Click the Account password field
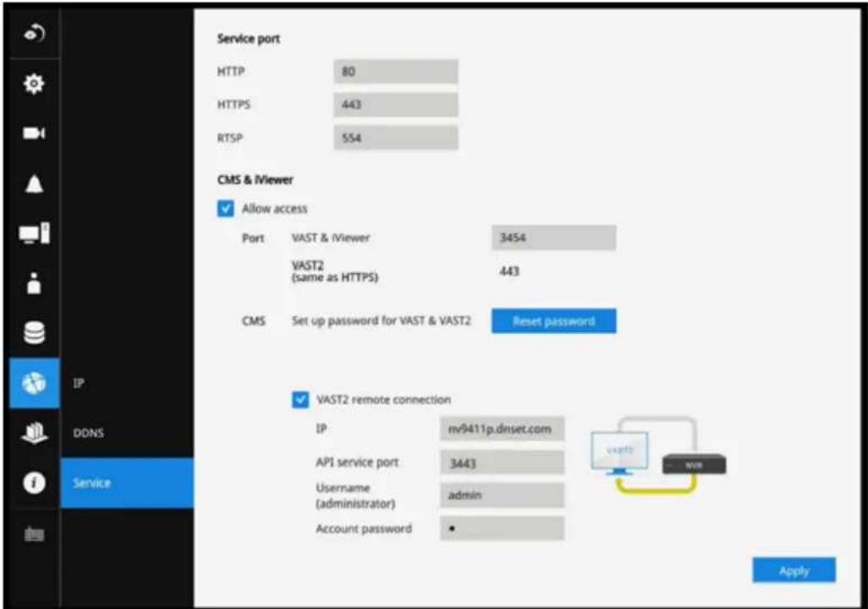 coord(502,529)
